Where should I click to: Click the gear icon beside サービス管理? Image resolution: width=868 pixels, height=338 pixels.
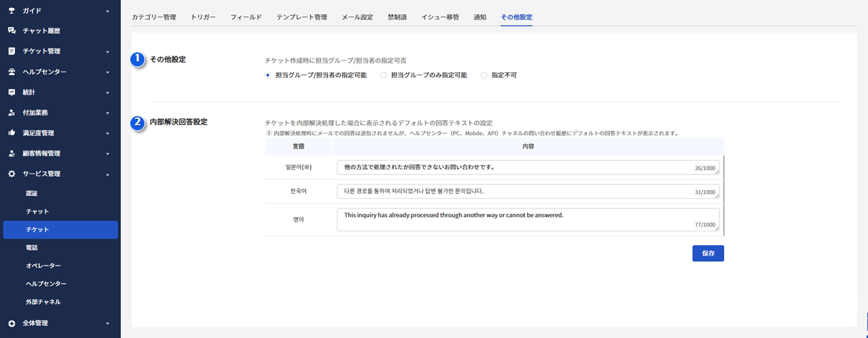tap(12, 174)
